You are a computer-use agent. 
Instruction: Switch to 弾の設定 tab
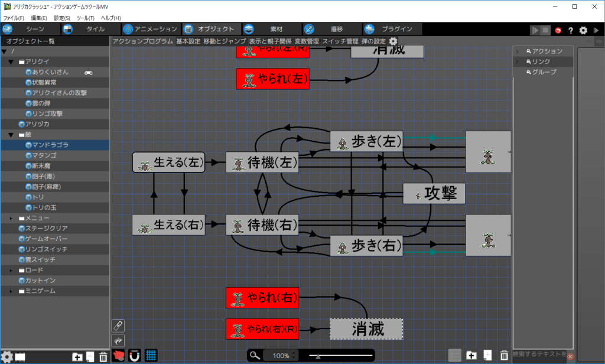click(x=373, y=41)
